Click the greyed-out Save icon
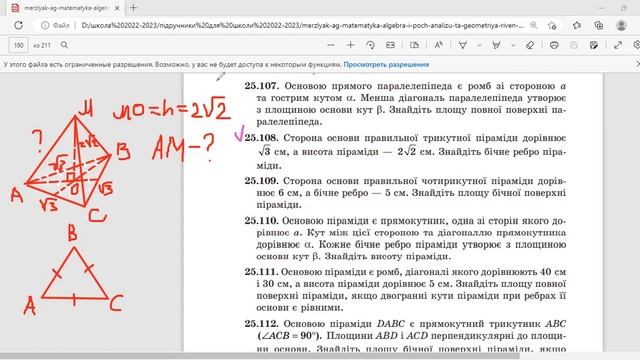 point(574,45)
